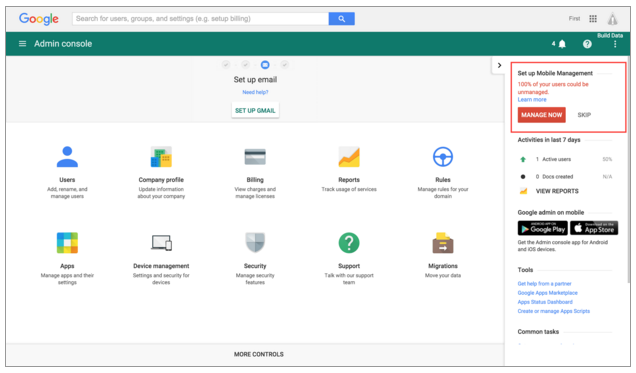Click the SET UP GMAIL button

tap(255, 110)
